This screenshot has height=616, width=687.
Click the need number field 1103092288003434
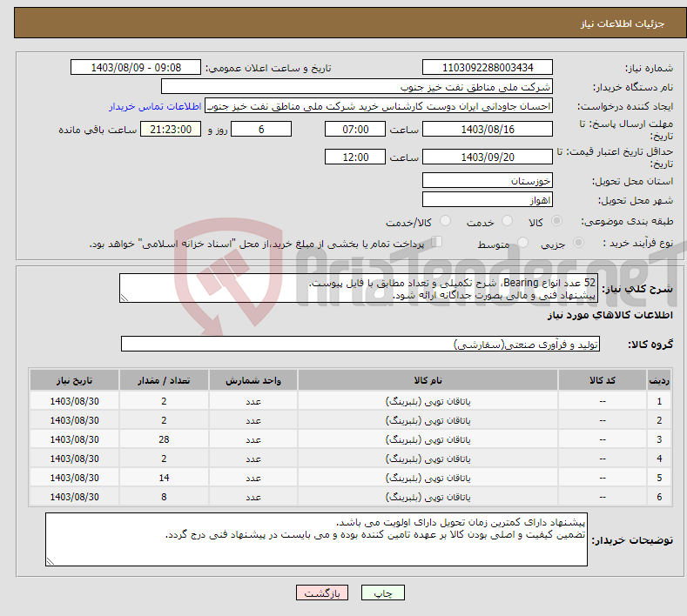(488, 67)
